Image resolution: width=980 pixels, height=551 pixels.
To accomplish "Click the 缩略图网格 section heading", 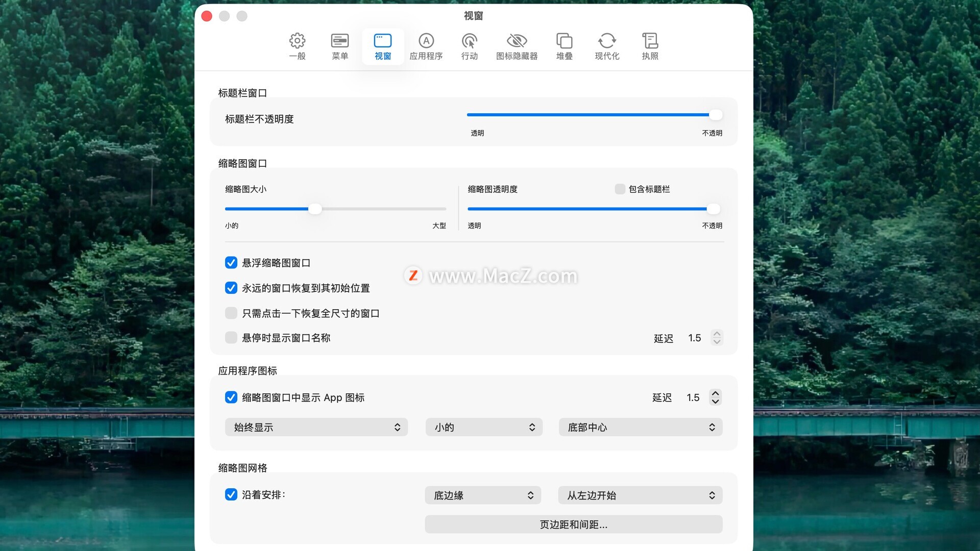I will click(243, 468).
